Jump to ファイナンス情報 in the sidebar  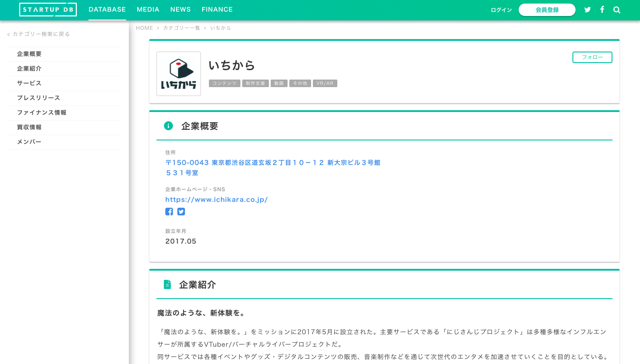(x=64, y=112)
